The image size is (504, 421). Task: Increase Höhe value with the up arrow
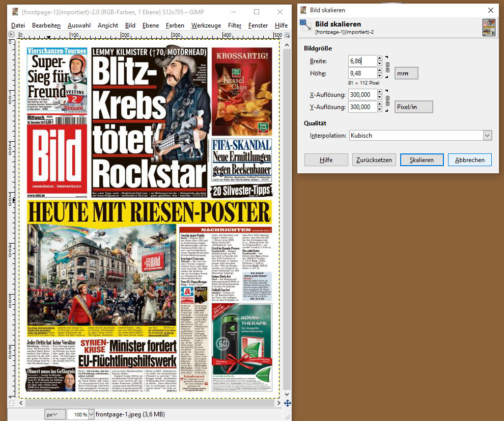[x=380, y=70]
